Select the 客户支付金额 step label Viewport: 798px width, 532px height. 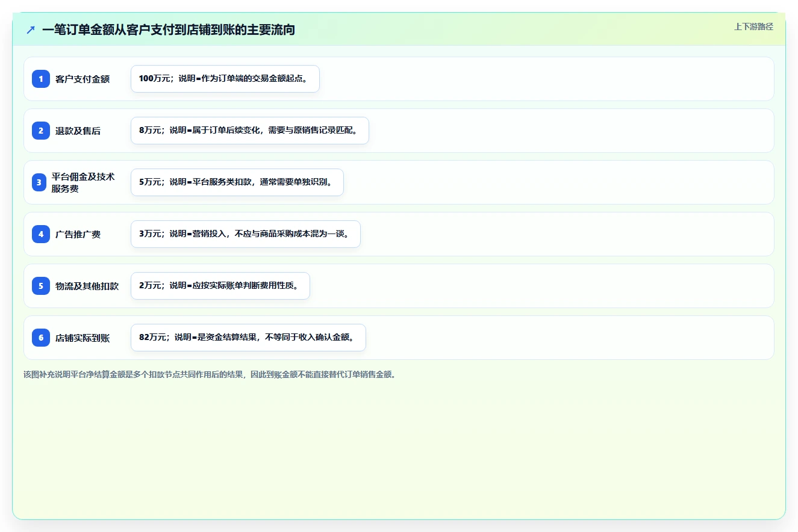point(83,79)
